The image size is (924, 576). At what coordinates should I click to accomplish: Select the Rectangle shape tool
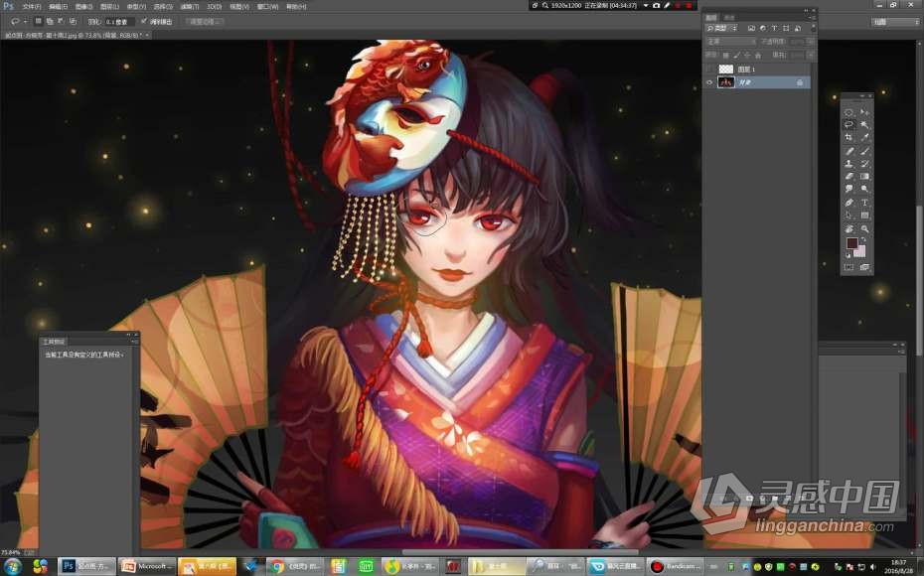864,215
